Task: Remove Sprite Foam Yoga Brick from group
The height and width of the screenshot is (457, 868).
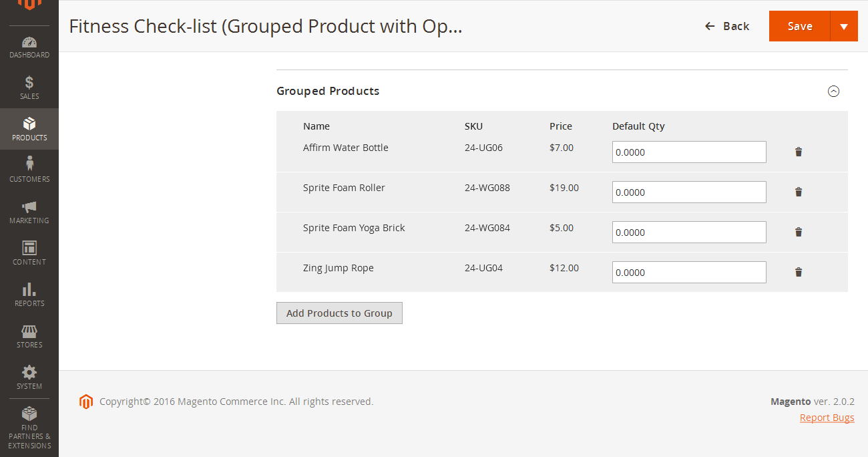Action: [798, 232]
